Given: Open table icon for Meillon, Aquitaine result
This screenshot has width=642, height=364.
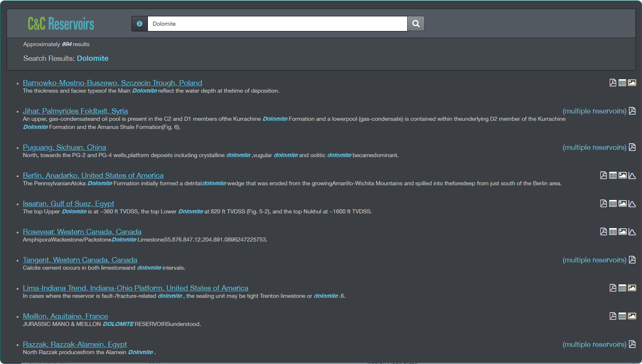Looking at the screenshot, I should point(622,316).
